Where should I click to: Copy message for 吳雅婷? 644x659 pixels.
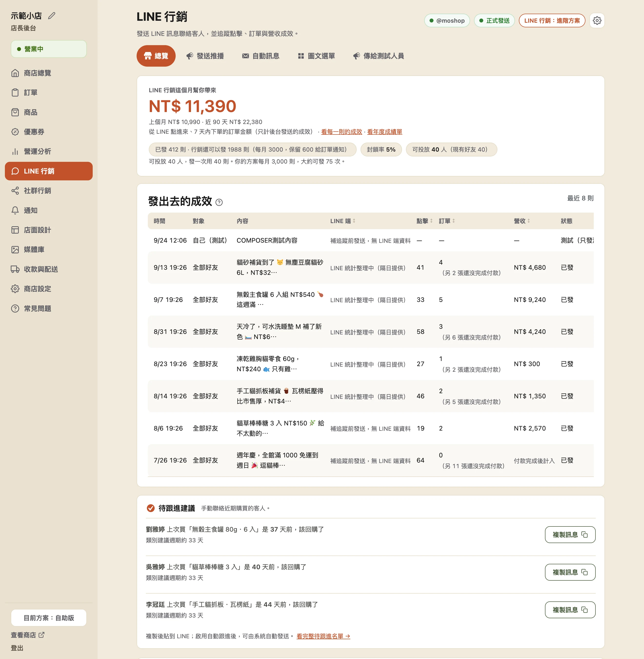[570, 572]
